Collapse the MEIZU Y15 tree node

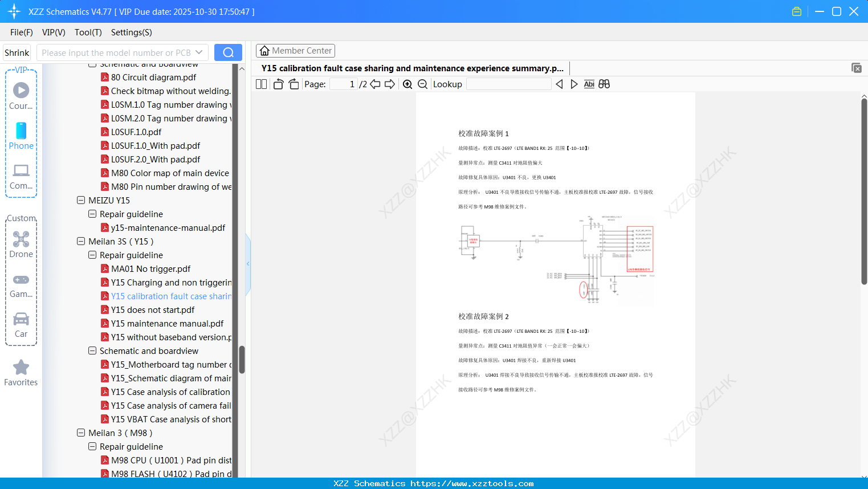[x=81, y=200]
